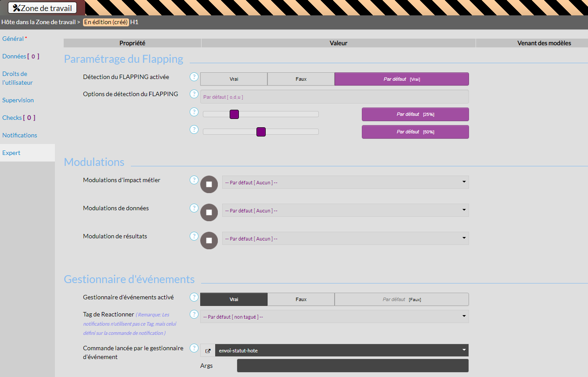Reset 25% threshold to Par défaut
The image size is (588, 377).
pyautogui.click(x=415, y=114)
